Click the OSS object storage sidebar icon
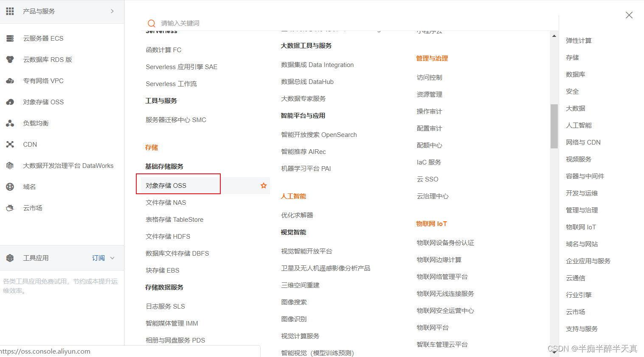The height and width of the screenshot is (357, 644). click(10, 102)
